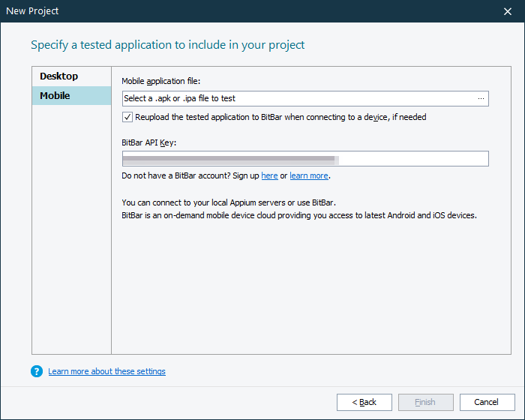Follow the 'learn more' BitBar link

pos(309,175)
